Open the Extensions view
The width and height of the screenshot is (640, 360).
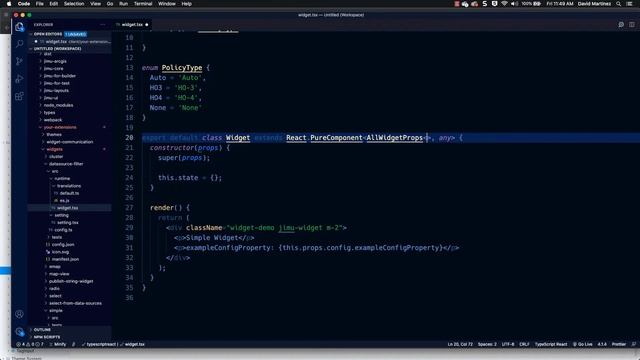pyautogui.click(x=19, y=96)
